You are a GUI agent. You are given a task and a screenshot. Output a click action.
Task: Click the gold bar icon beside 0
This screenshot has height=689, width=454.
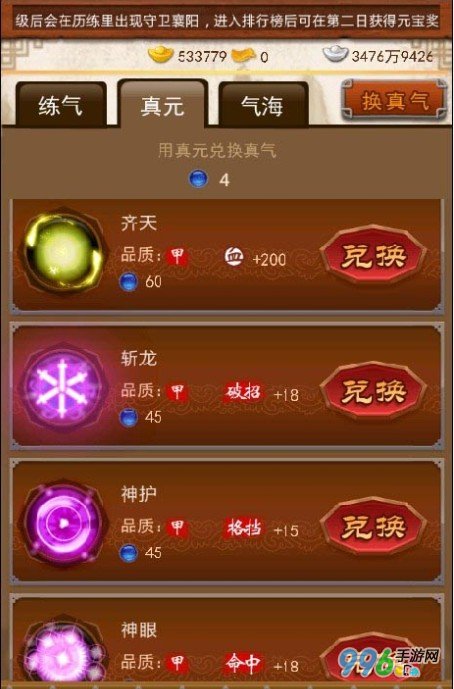point(243,56)
